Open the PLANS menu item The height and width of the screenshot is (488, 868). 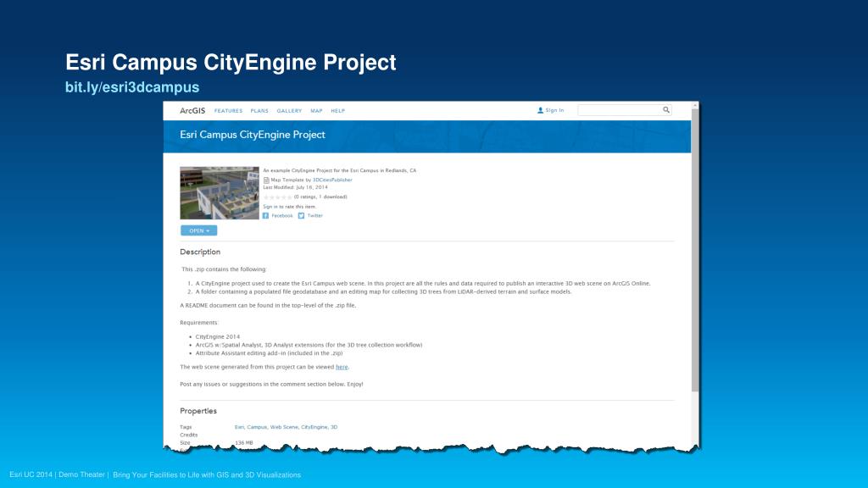click(259, 111)
